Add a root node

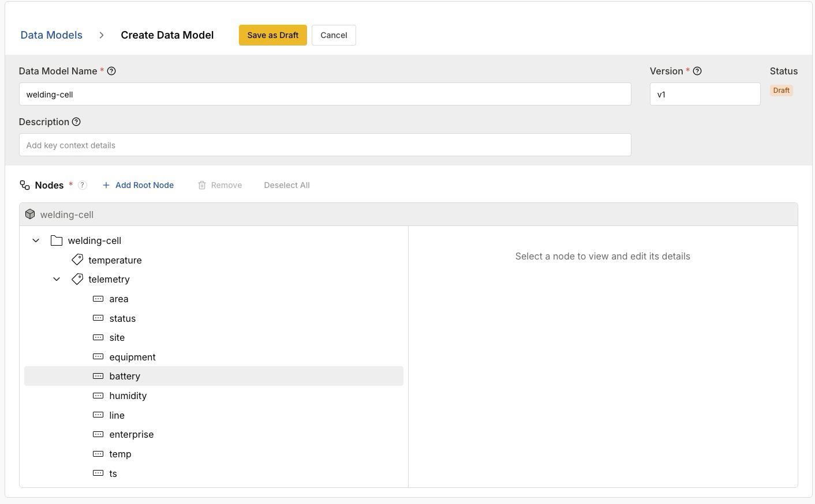tap(138, 185)
